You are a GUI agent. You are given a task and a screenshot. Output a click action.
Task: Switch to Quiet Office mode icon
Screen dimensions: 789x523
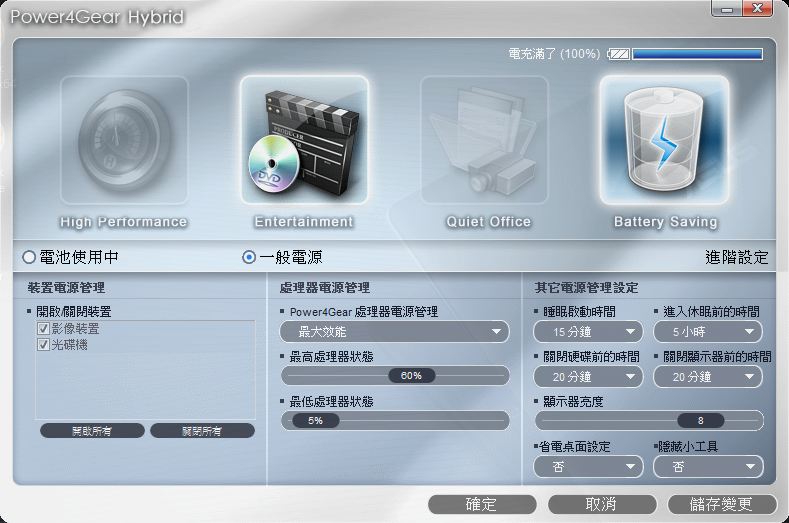pos(484,141)
